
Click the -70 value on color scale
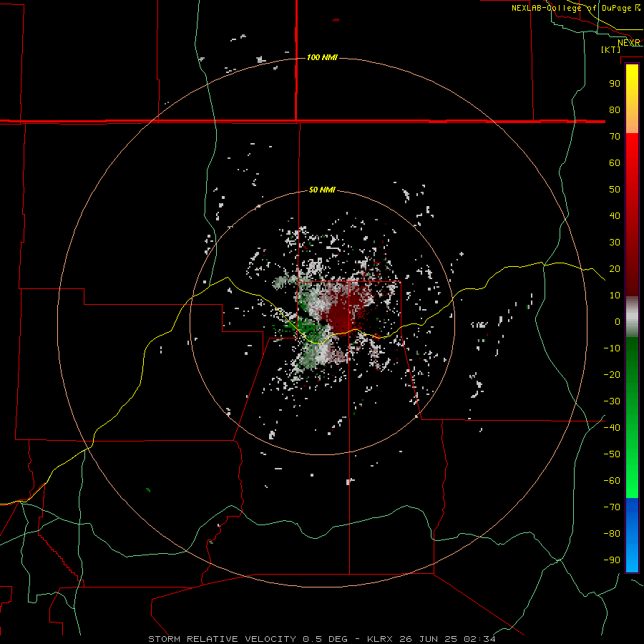pos(612,507)
